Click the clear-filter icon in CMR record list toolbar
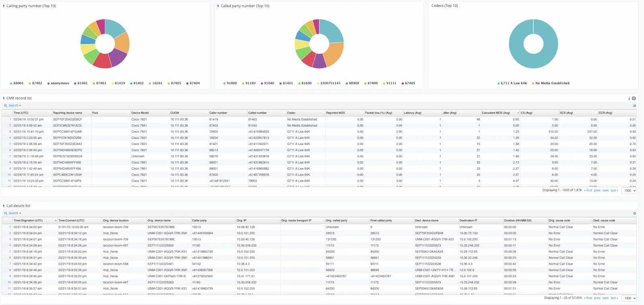644x305 pixels. 634,106
